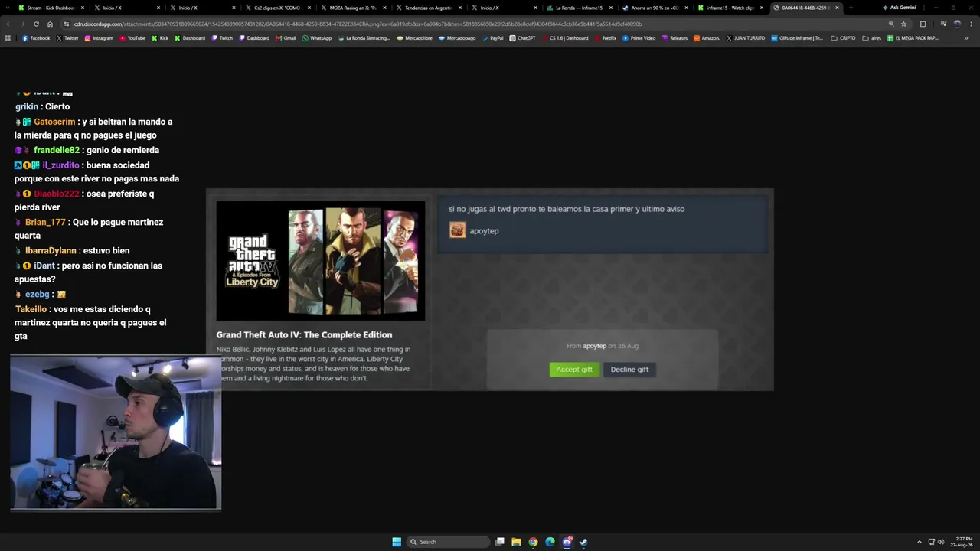Switch to the inframe15 - Watch clips tab

click(730, 8)
